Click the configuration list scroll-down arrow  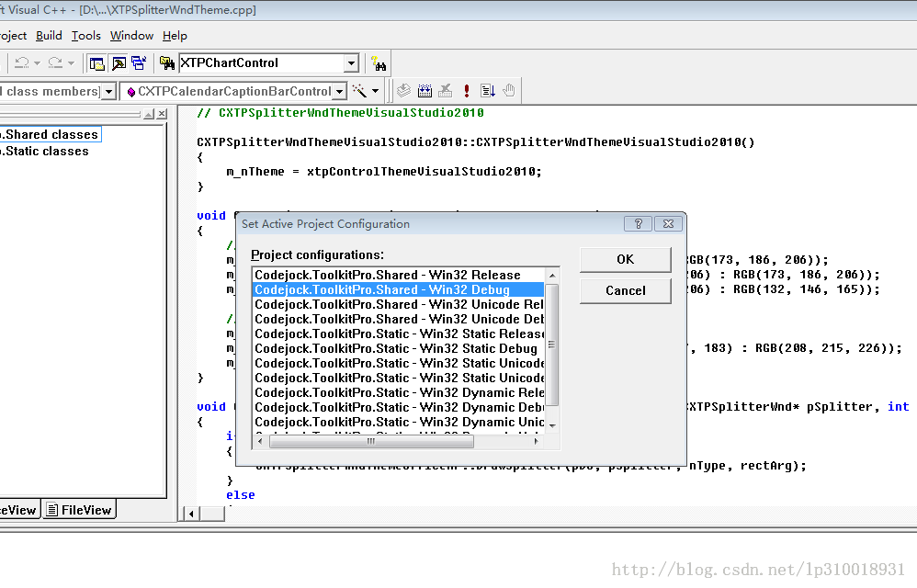click(x=552, y=425)
